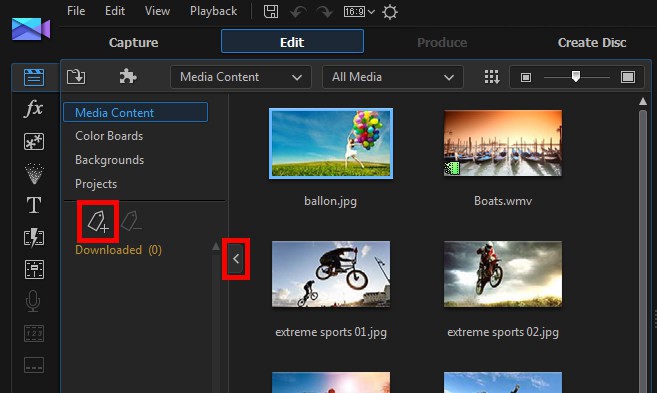Image resolution: width=657 pixels, height=393 pixels.
Task: Click the large thumbnails size icon
Action: click(x=628, y=77)
